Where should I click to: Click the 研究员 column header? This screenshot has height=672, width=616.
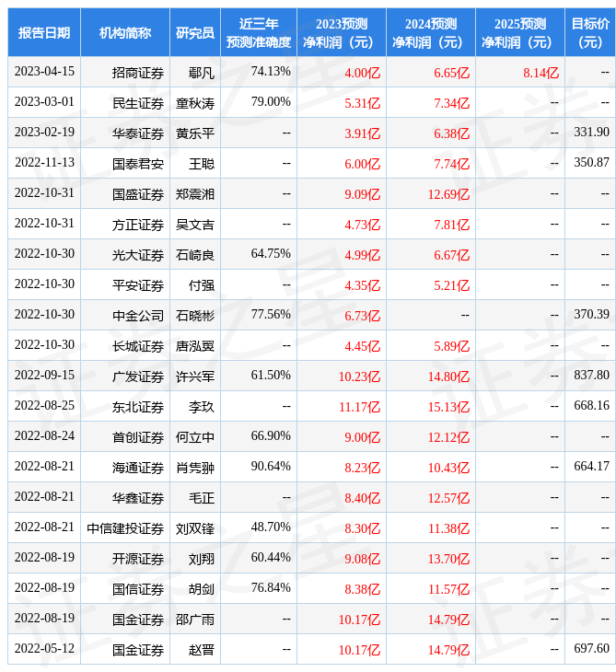coord(195,32)
